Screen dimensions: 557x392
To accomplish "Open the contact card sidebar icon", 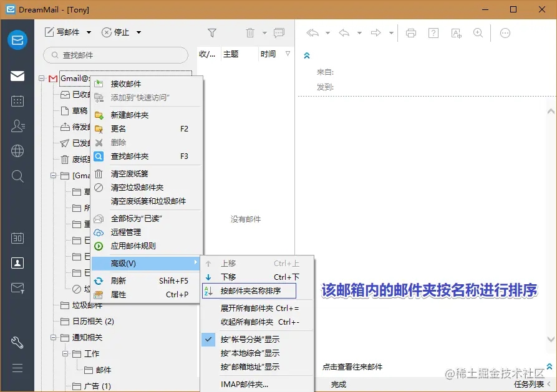I will pos(17,263).
